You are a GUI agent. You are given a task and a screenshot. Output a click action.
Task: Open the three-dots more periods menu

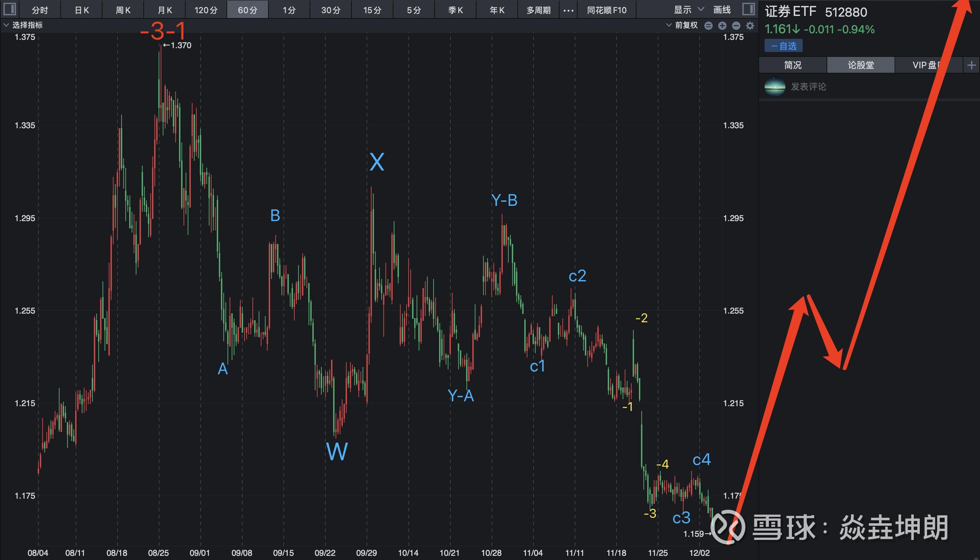(568, 10)
